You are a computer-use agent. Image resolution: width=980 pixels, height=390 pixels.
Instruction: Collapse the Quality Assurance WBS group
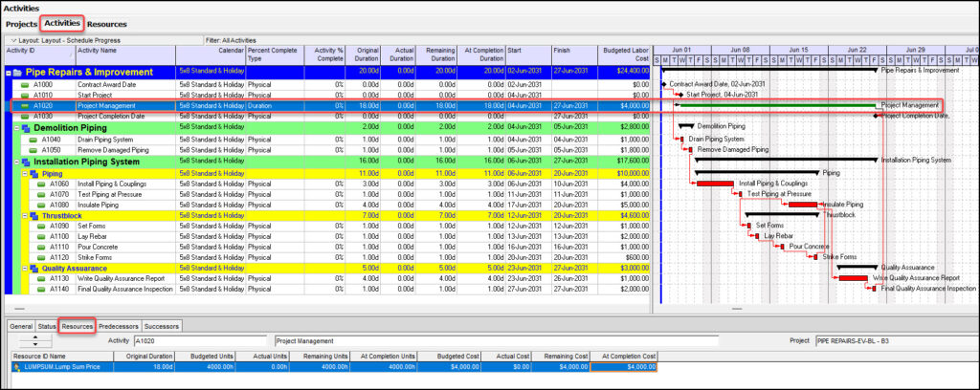click(25, 269)
